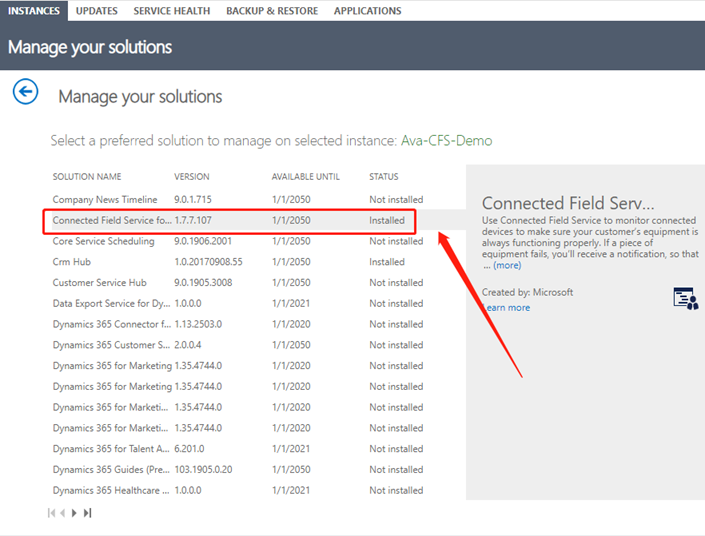Open the APPLICATIONS tab
Image resolution: width=705 pixels, height=536 pixels.
click(x=368, y=11)
